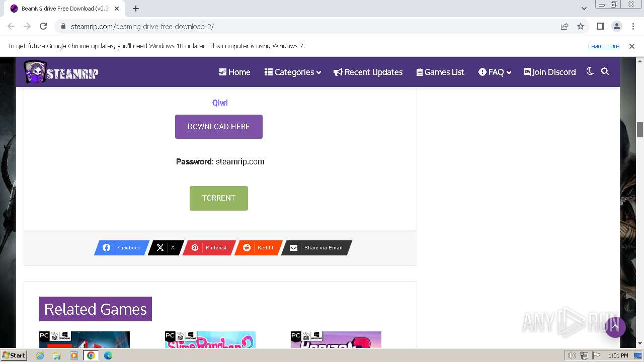Screen dimensions: 644x362
Task: Click the share page icon in address bar
Action: pos(565,26)
